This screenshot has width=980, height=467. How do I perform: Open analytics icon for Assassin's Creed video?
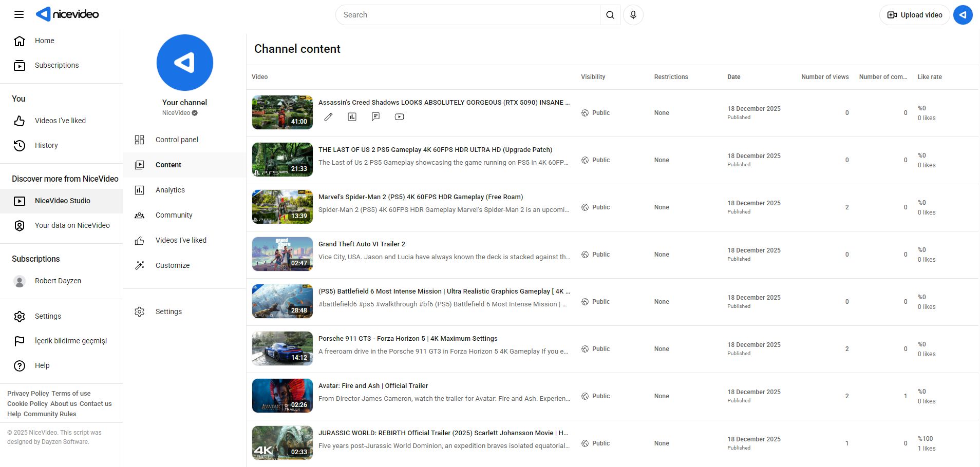pyautogui.click(x=352, y=116)
